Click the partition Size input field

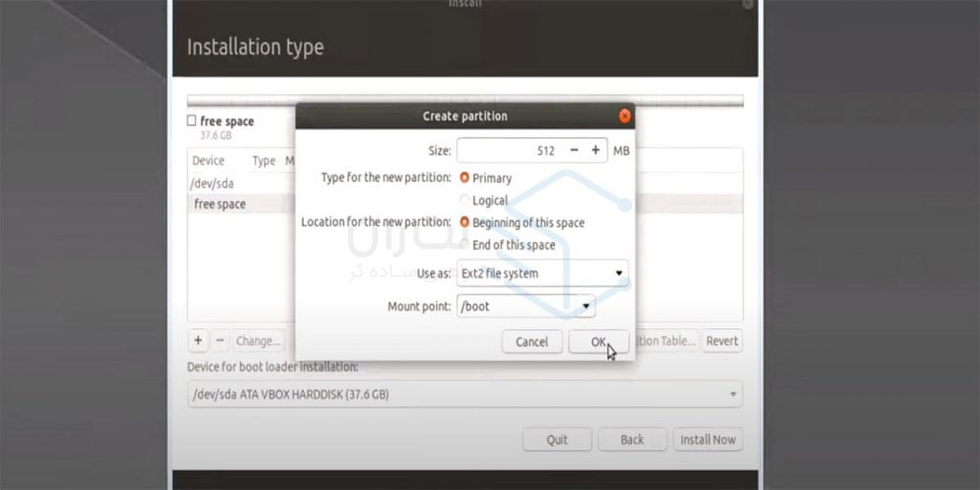click(510, 151)
